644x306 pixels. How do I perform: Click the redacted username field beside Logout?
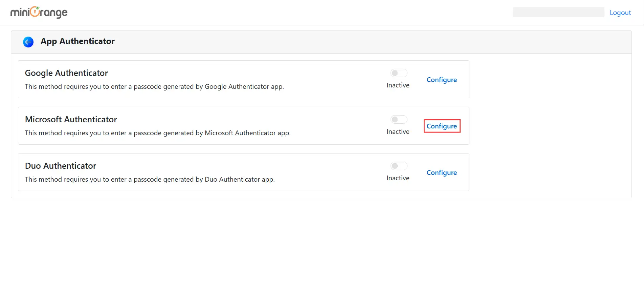pos(558,12)
